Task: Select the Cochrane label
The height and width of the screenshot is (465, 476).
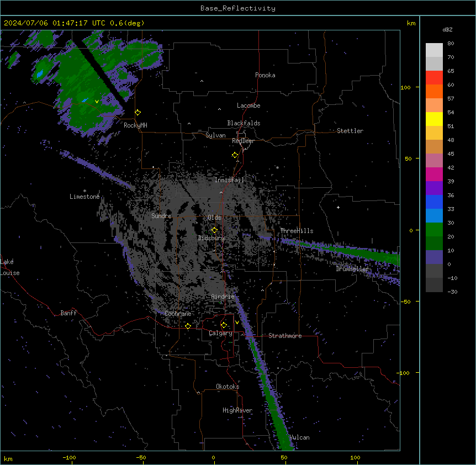Action: (x=178, y=314)
